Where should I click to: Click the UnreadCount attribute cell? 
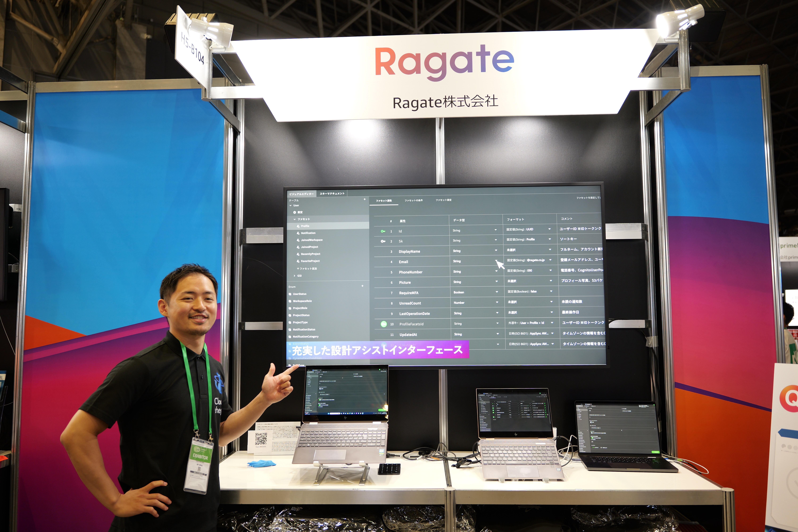pos(410,303)
